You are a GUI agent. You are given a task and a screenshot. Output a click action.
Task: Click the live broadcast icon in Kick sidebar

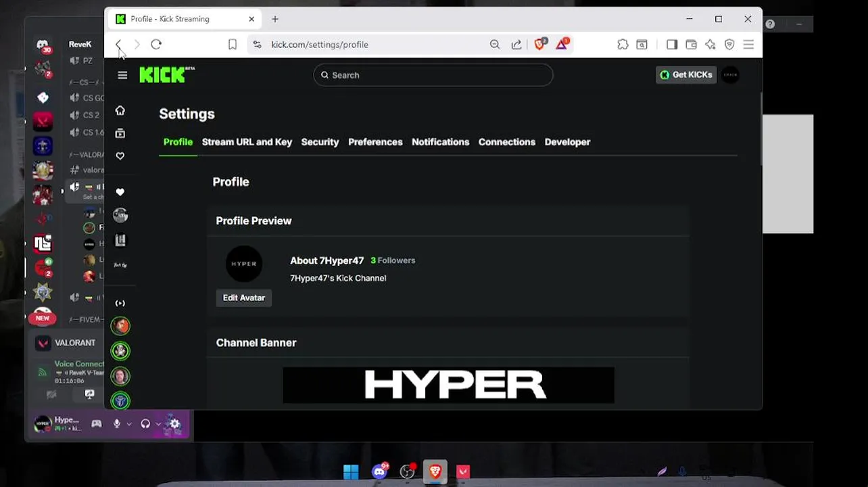pos(120,303)
